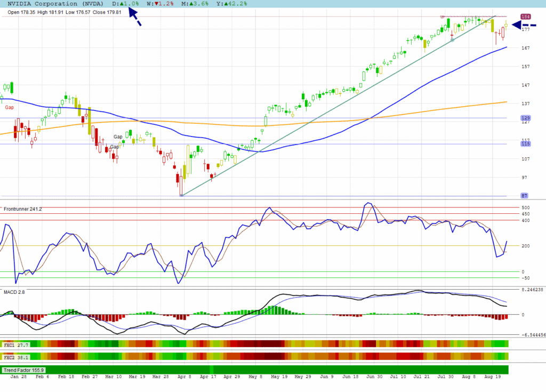
Task: Click the -50 Frontrunner axis label
Action: pyautogui.click(x=525, y=278)
